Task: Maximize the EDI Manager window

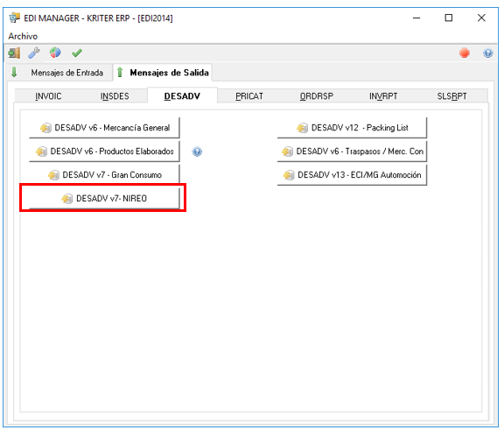Action: [448, 18]
